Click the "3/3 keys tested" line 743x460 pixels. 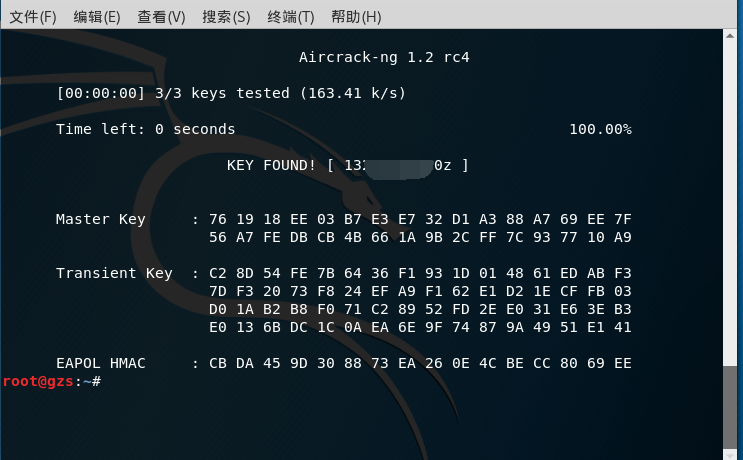(231, 93)
